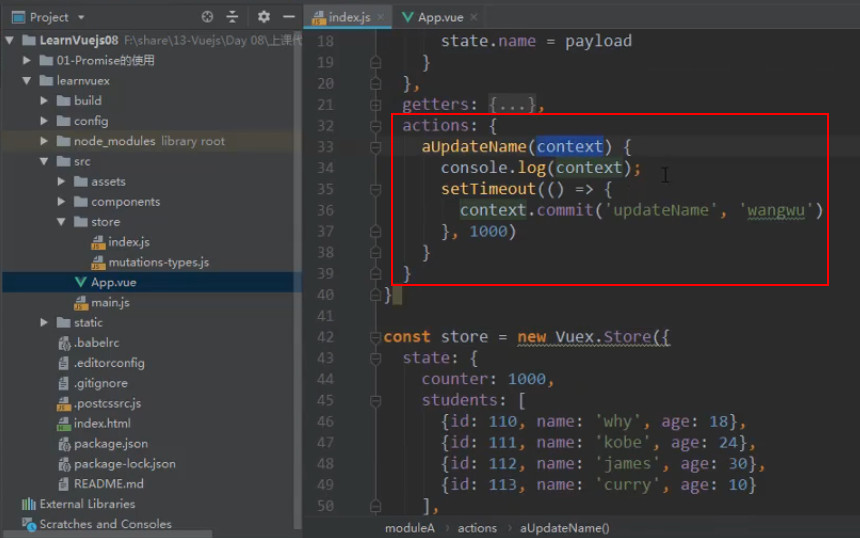The height and width of the screenshot is (538, 860).
Task: Click the Project panel horizontal scrollbar
Action: [x=108, y=534]
